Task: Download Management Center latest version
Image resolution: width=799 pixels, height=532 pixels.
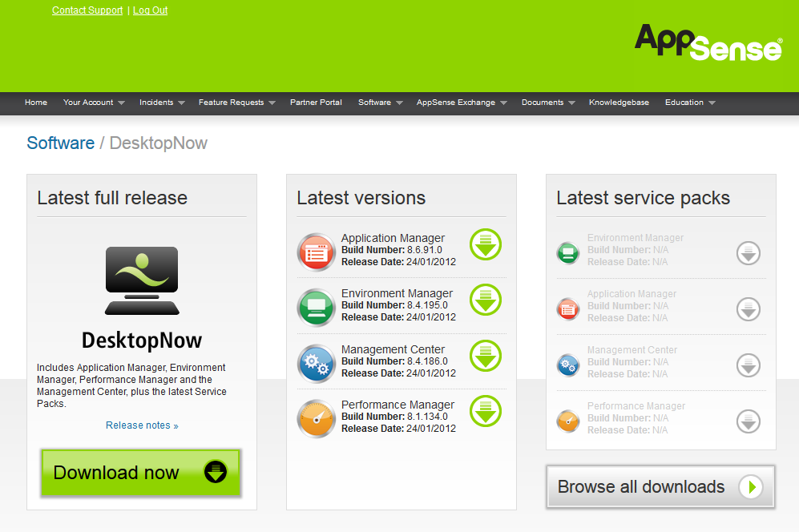Action: 485,356
